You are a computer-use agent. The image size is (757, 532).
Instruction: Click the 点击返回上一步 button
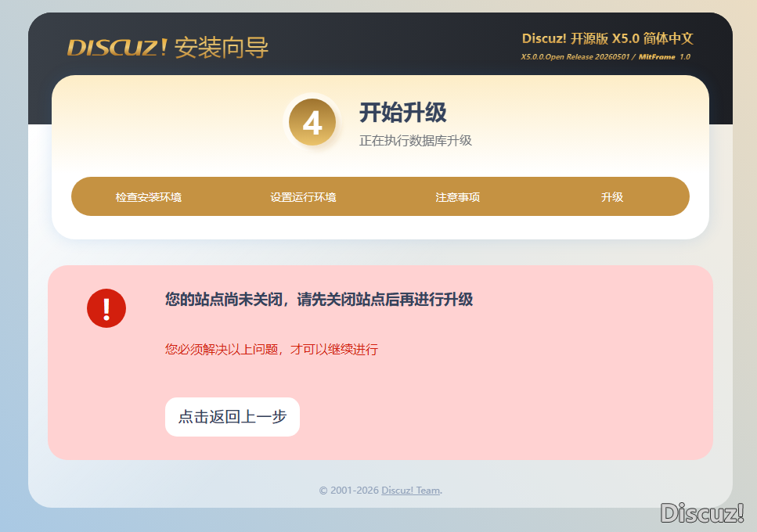coord(233,417)
